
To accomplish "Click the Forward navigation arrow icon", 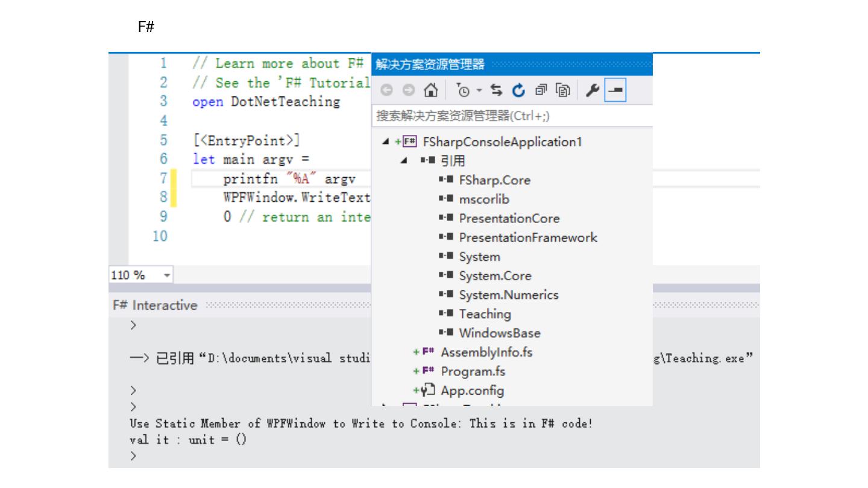I will click(408, 90).
